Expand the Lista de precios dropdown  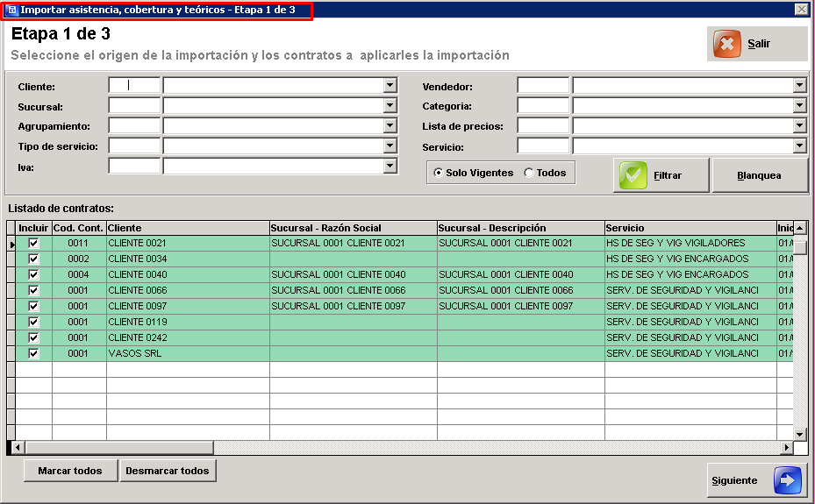[799, 125]
